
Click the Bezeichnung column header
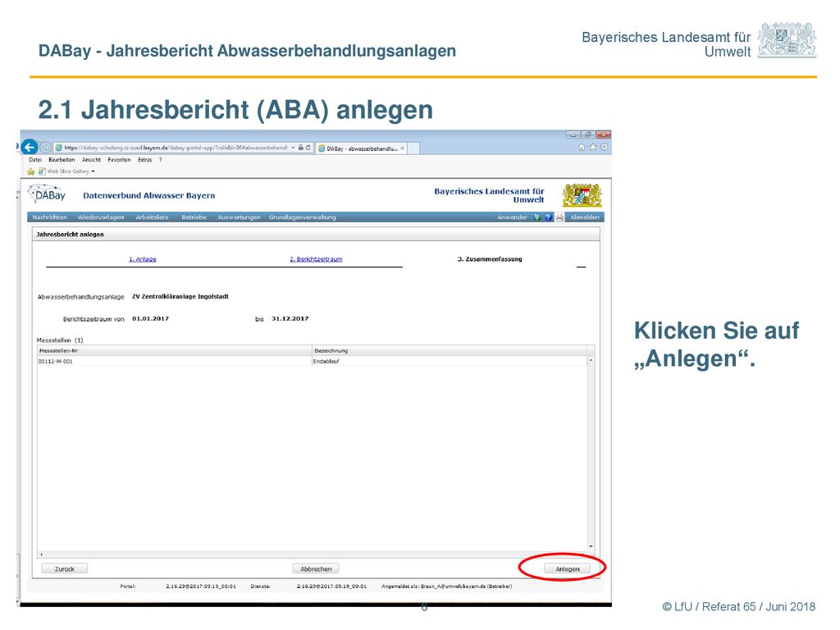click(x=450, y=350)
